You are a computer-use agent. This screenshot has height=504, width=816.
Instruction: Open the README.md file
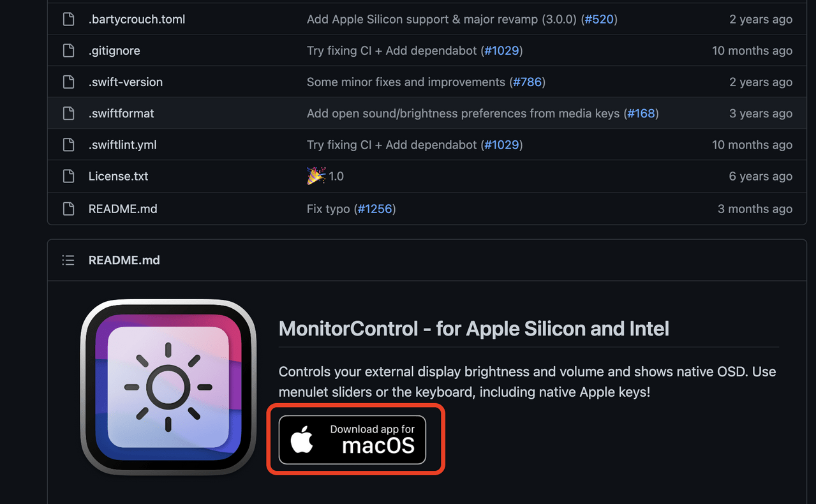coord(122,209)
